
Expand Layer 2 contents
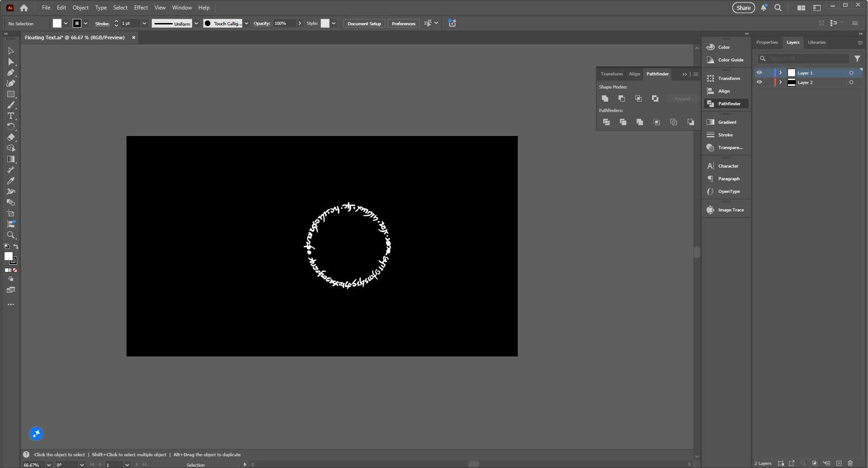(780, 82)
